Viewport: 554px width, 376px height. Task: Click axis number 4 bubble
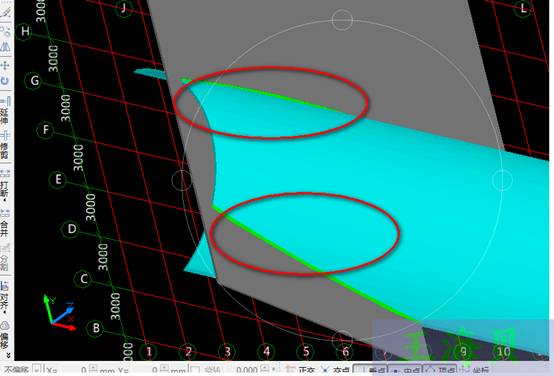[267, 352]
